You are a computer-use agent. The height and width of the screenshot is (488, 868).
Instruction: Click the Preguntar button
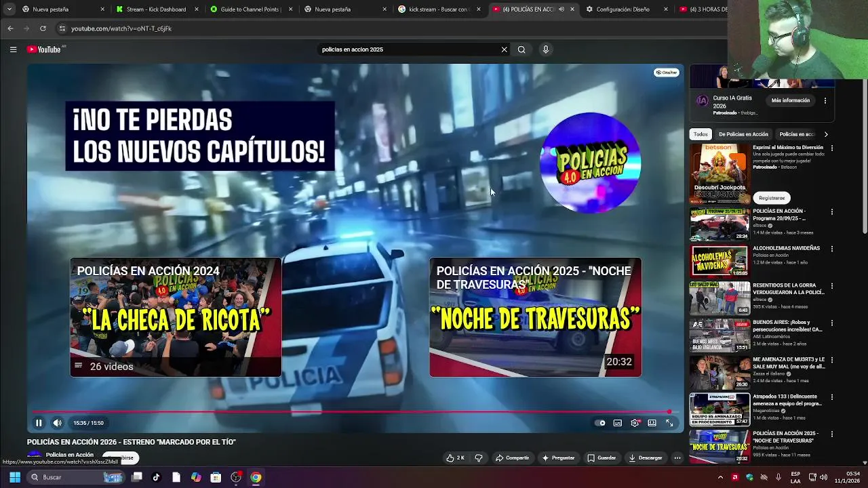pyautogui.click(x=557, y=458)
